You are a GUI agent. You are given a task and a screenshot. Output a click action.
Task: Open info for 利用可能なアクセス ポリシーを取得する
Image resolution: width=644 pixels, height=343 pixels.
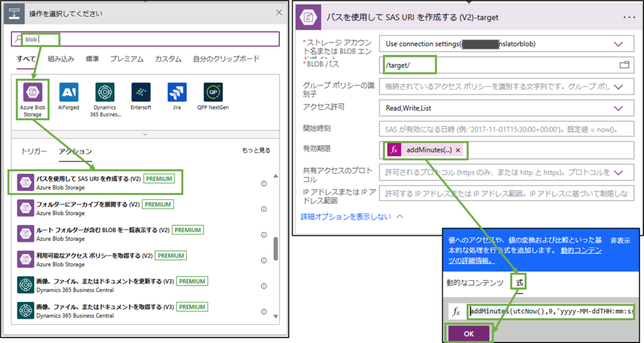(x=264, y=260)
